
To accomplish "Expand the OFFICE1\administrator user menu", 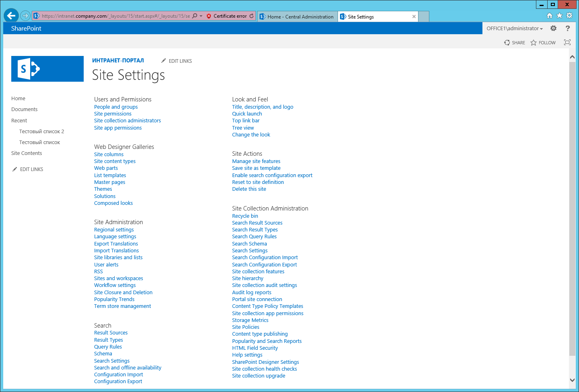I will [x=515, y=29].
